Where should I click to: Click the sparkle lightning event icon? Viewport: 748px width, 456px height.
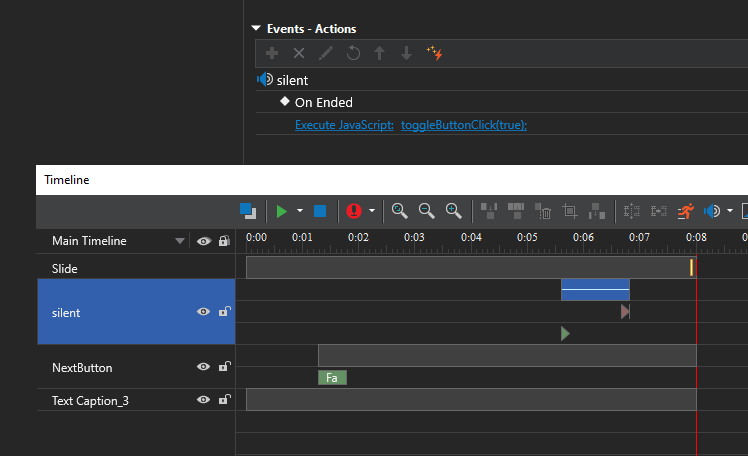click(x=434, y=53)
